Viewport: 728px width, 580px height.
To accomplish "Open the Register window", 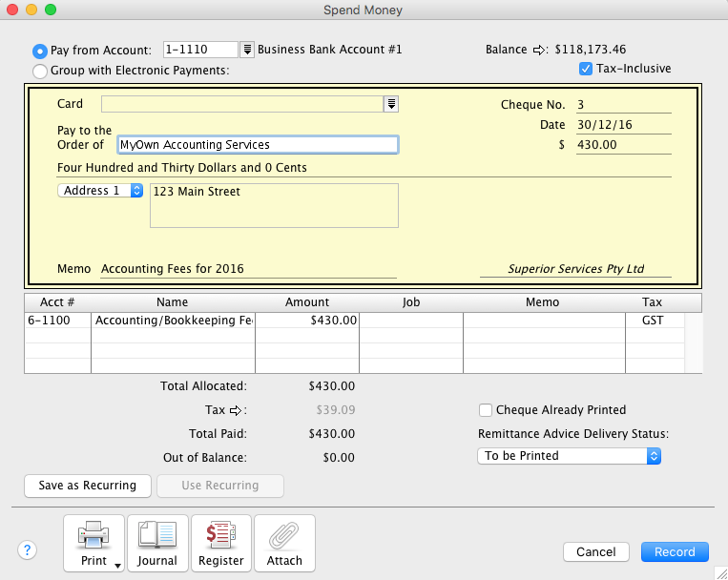I will click(221, 543).
